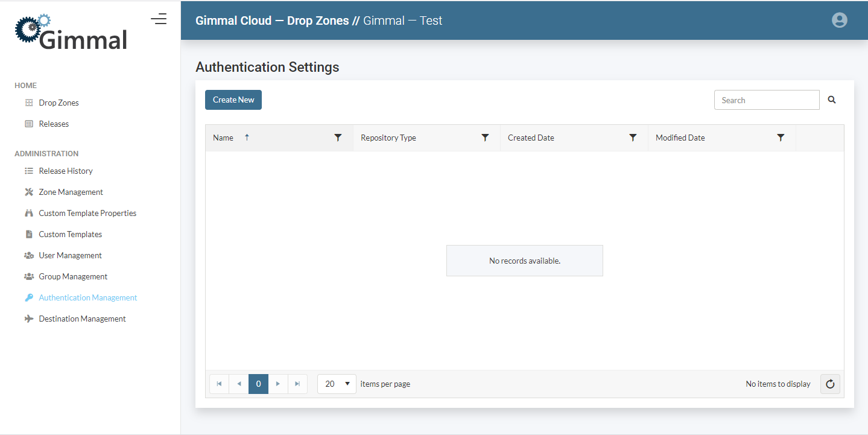Open the Created Date filter icon
Screen dimensions: 868x435
[x=633, y=138]
